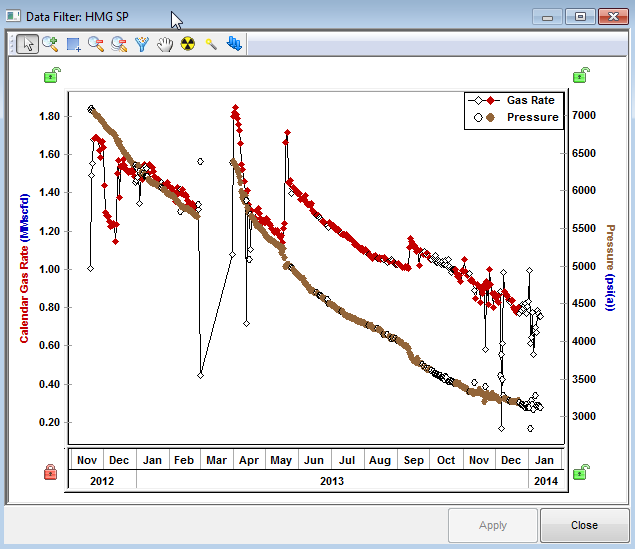Click the 3000 tick on pressure axis

click(584, 416)
